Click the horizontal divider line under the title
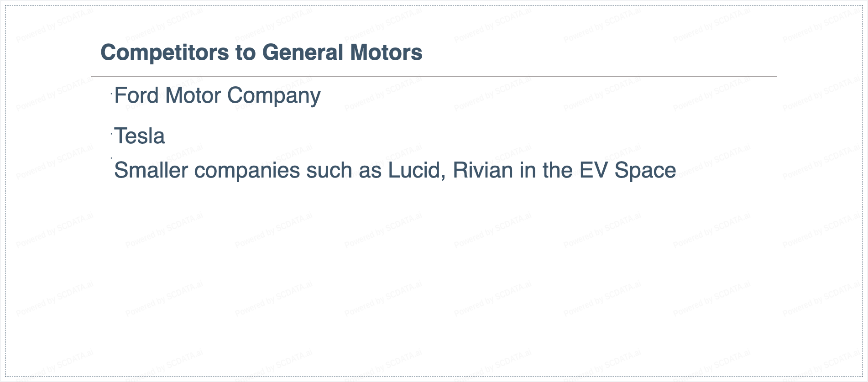Viewport: 868px width, 382px height. coord(434,77)
